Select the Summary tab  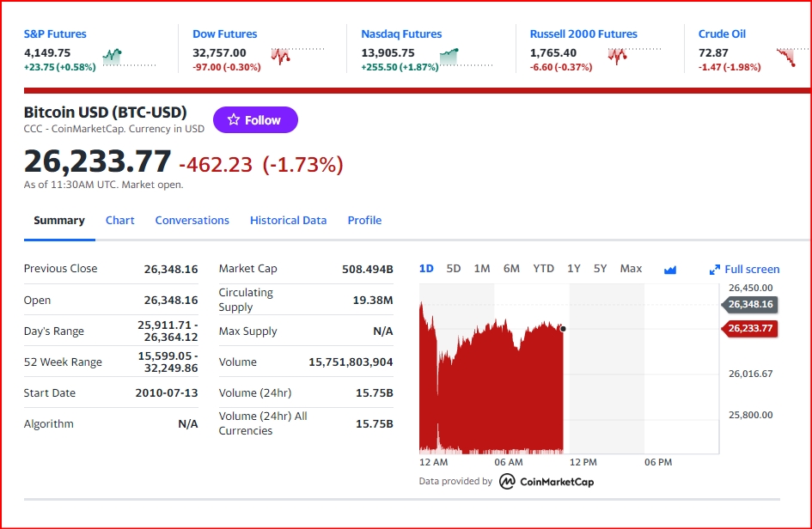click(59, 221)
